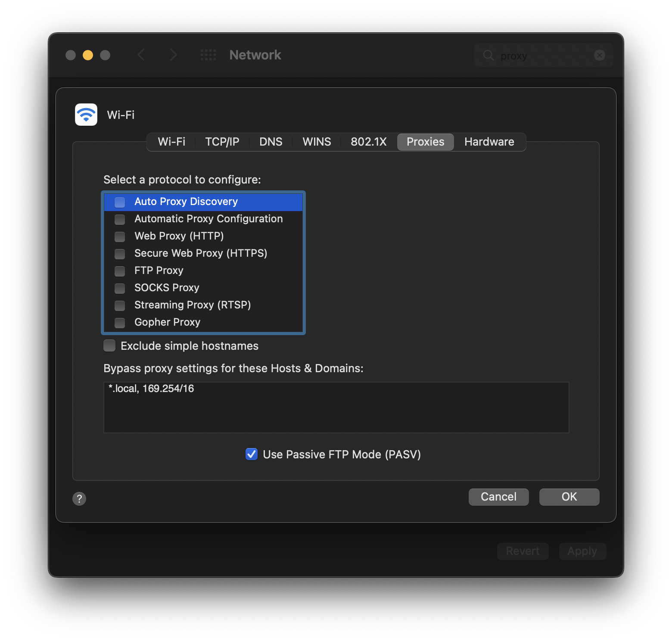Click the forward navigation arrow
This screenshot has height=641, width=672.
pyautogui.click(x=173, y=55)
